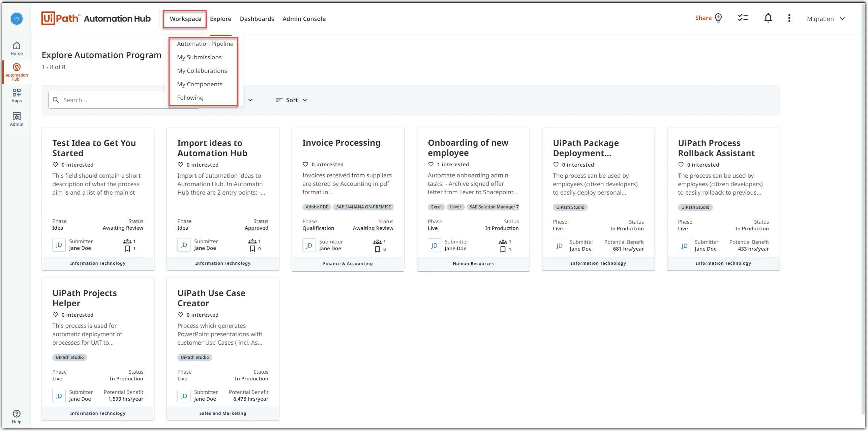Open the Admin sidebar icon
Screen dimensions: 868x431
(x=17, y=119)
